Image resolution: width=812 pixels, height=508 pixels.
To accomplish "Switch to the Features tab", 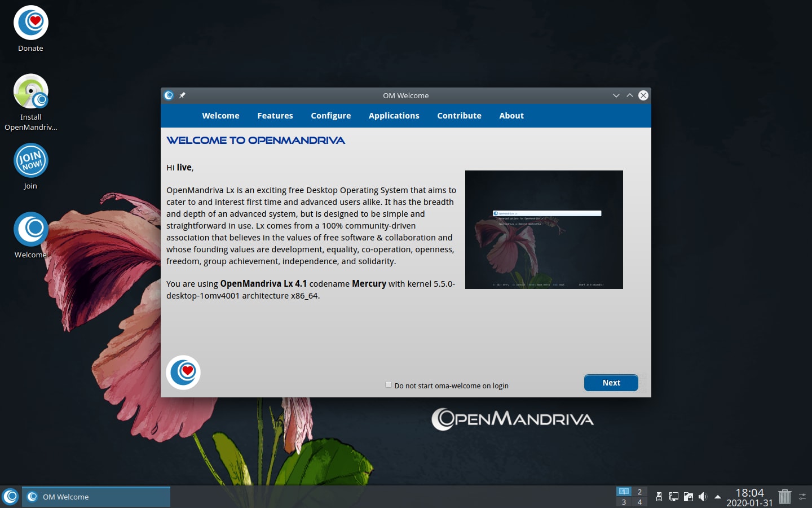I will 275,116.
